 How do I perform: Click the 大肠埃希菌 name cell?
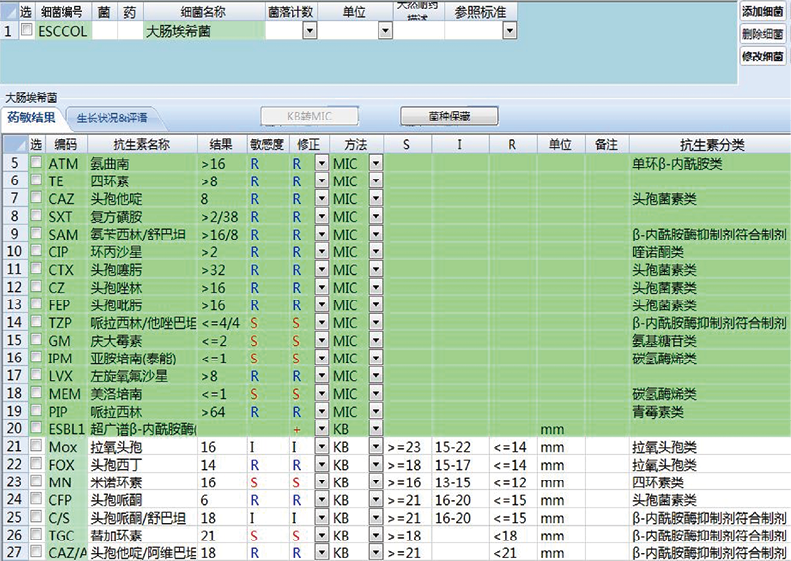click(203, 31)
